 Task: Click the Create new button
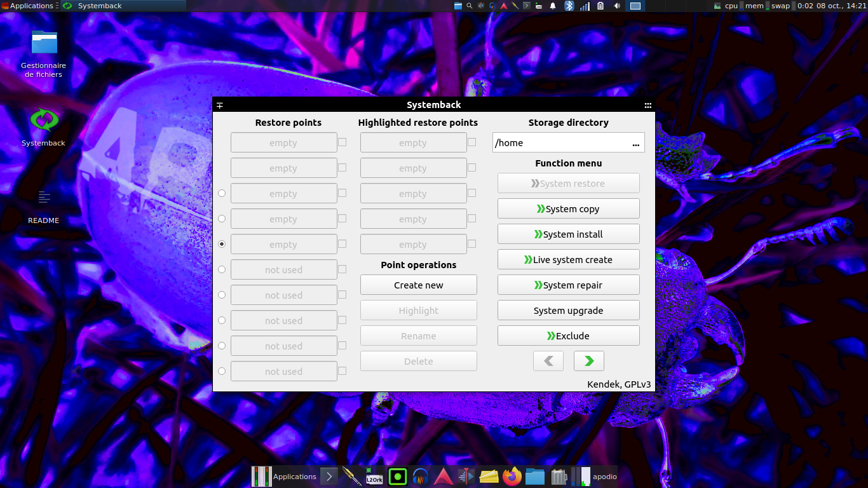418,285
